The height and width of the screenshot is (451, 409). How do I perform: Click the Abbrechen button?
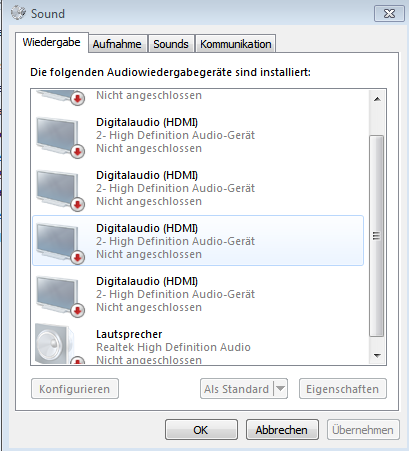click(x=282, y=430)
